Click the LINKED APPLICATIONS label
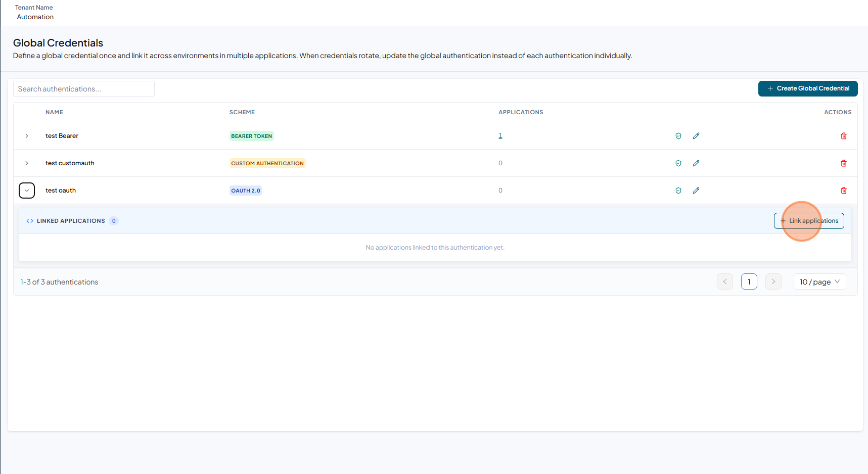 71,221
